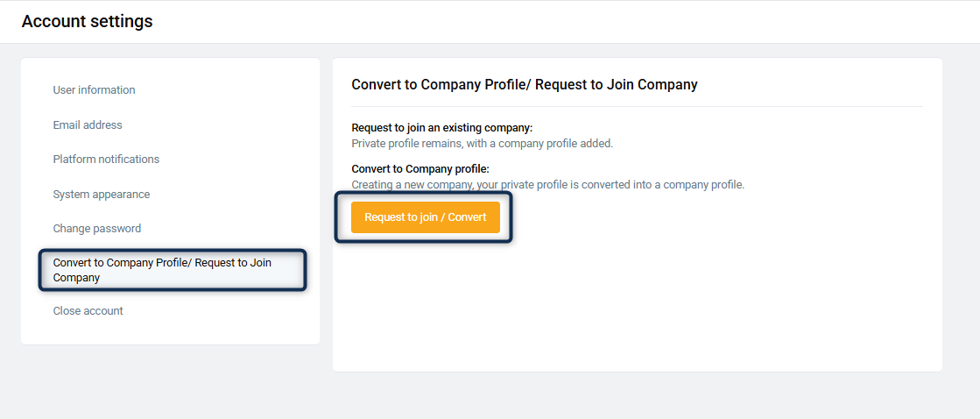This screenshot has width=980, height=419.
Task: Select Platform notifications in the sidebar
Action: [x=106, y=160]
